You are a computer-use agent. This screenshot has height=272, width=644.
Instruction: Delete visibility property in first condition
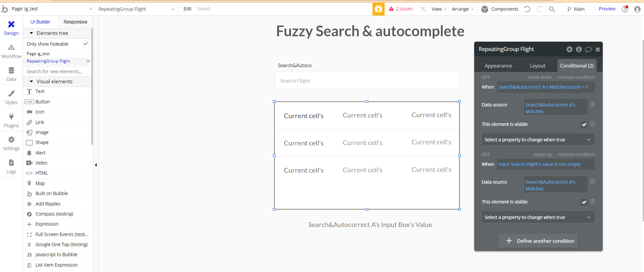point(593,124)
